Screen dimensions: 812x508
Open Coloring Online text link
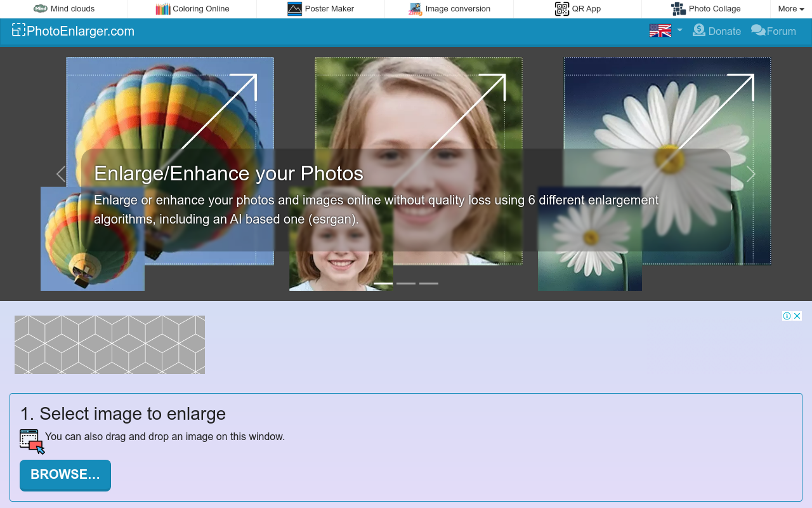201,9
